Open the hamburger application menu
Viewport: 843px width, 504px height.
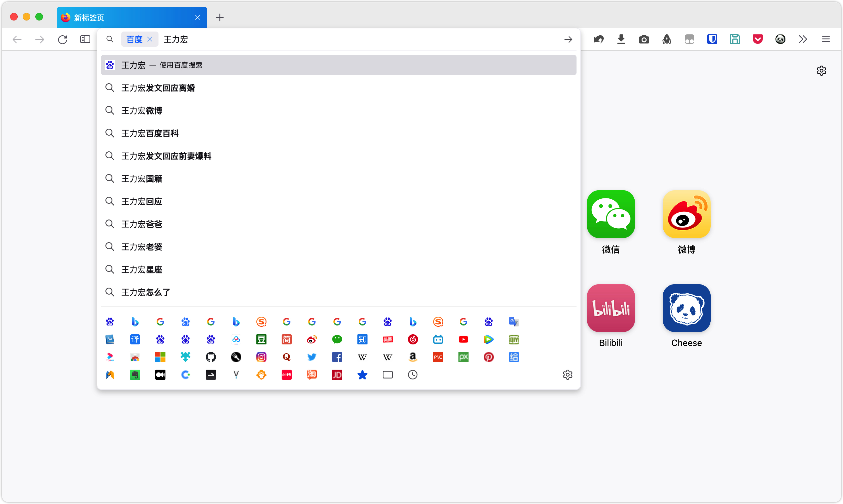(x=826, y=39)
